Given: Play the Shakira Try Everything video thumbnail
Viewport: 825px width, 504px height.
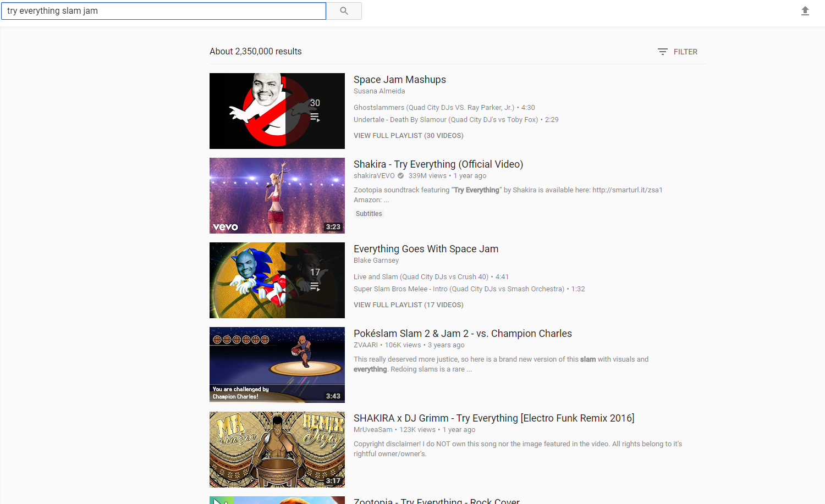Looking at the screenshot, I should point(277,196).
